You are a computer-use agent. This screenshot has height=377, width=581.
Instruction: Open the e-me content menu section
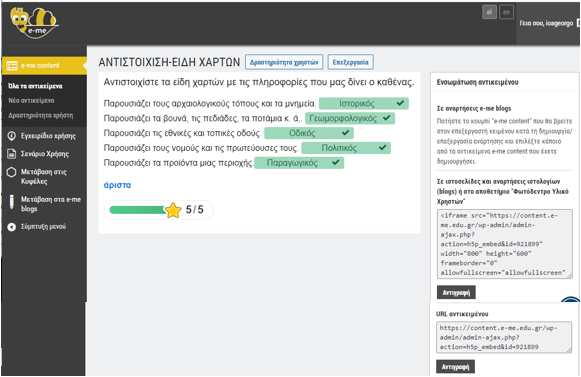[44, 66]
